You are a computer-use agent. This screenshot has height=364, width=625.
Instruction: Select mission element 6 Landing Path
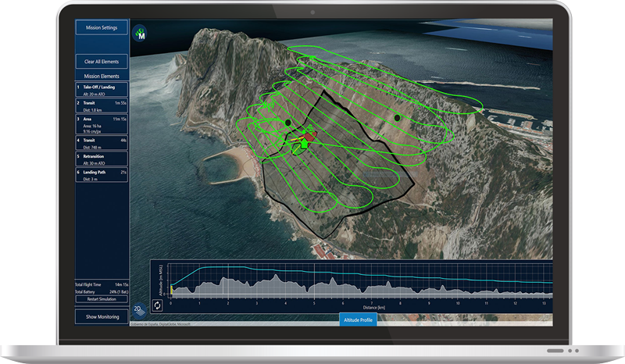102,175
